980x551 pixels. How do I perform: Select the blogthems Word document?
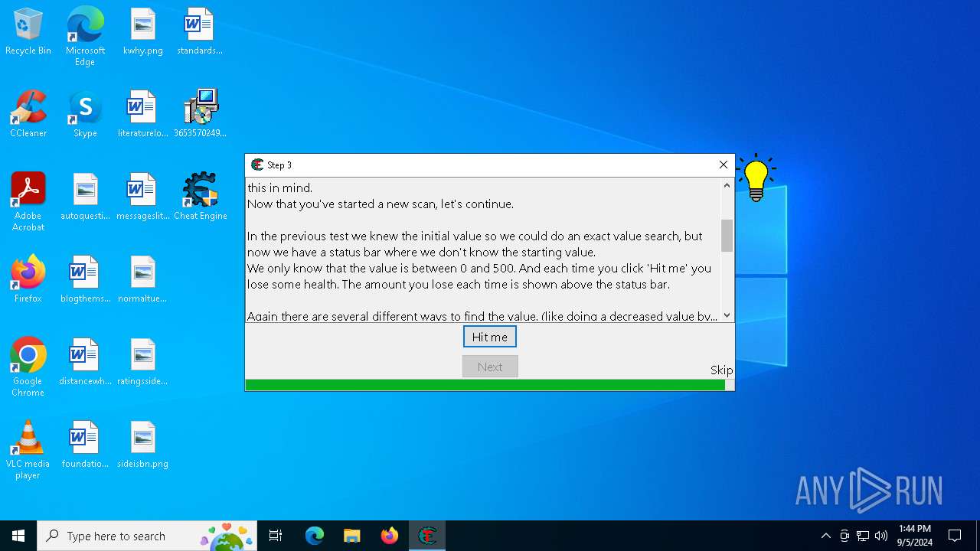85,279
